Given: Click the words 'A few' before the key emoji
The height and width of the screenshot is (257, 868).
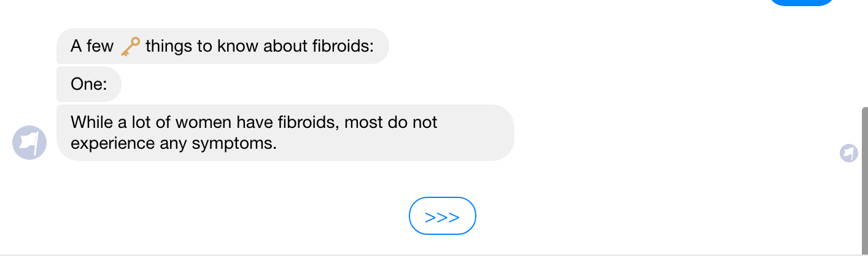Looking at the screenshot, I should (92, 47).
